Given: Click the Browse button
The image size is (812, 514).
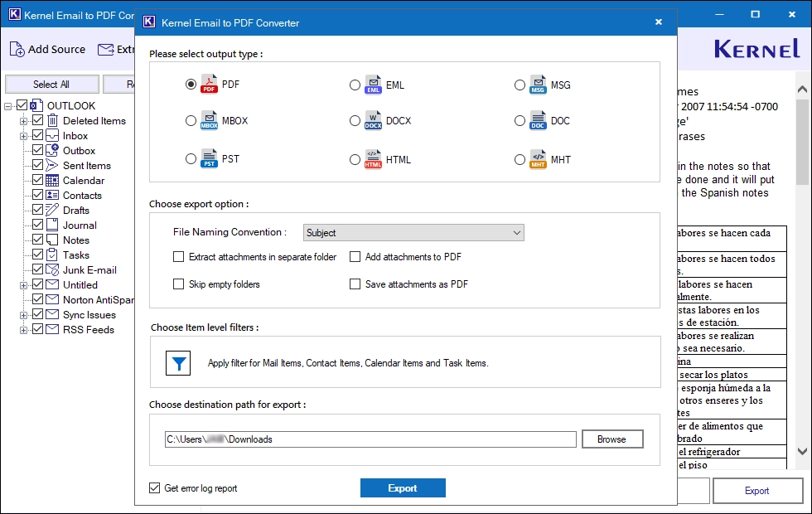Looking at the screenshot, I should point(612,439).
